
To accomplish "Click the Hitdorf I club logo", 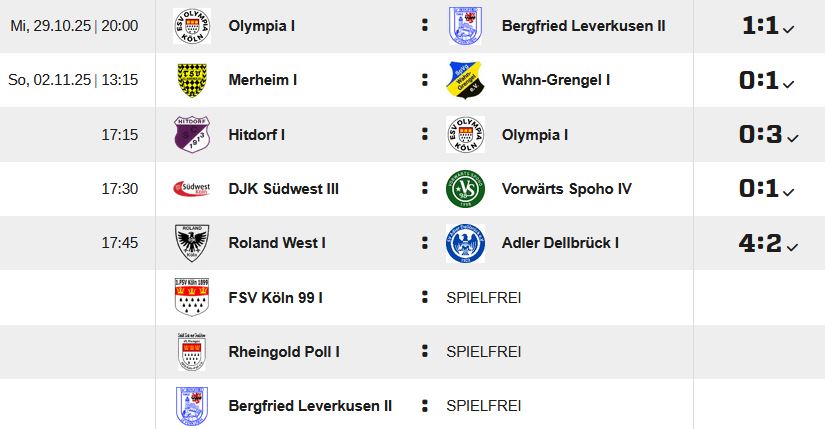I will tap(191, 134).
